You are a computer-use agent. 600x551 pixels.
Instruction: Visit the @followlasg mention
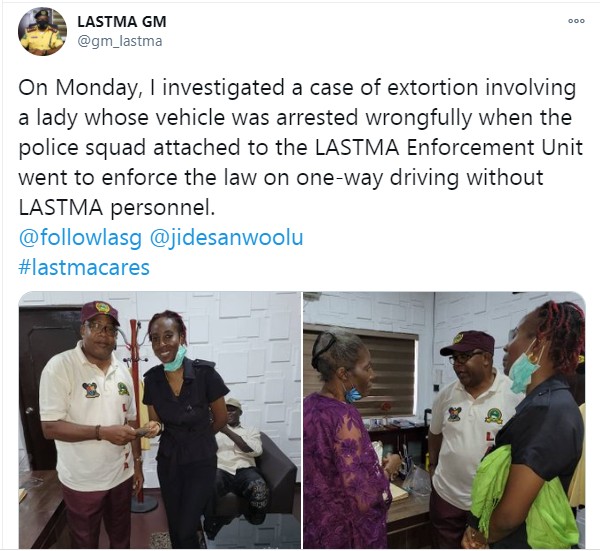80,237
